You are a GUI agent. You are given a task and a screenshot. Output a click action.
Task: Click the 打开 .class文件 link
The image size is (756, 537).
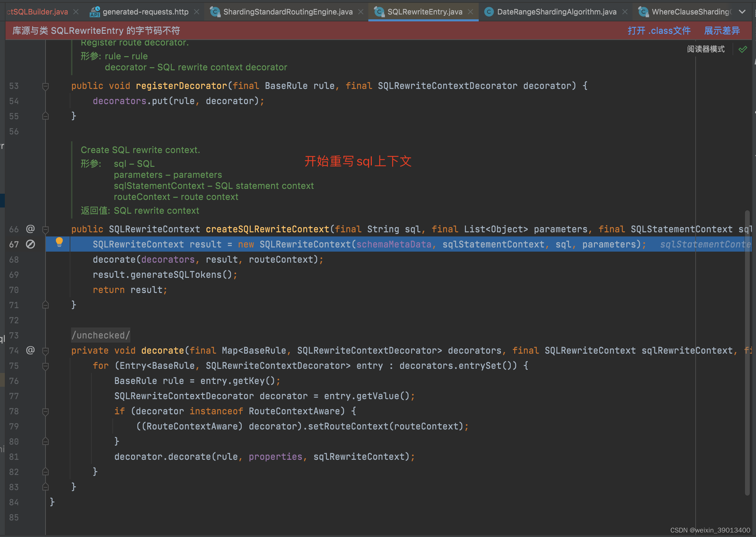[659, 31]
